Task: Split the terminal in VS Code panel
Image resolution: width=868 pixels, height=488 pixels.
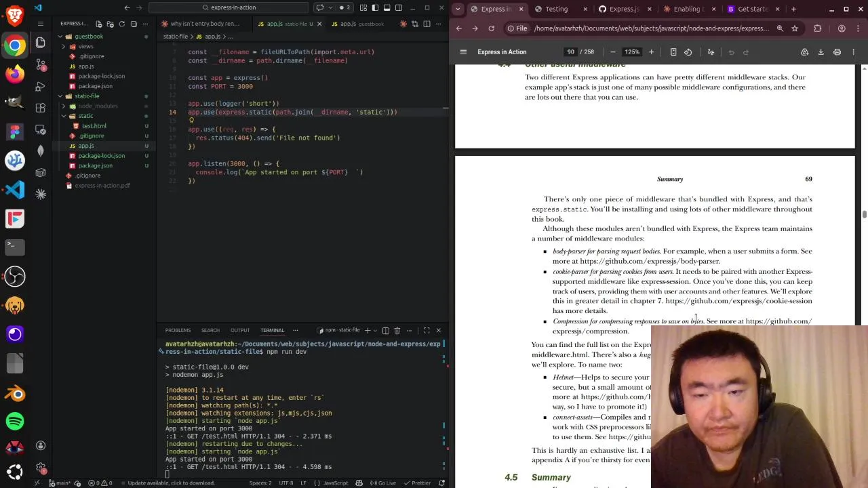Action: [x=385, y=330]
